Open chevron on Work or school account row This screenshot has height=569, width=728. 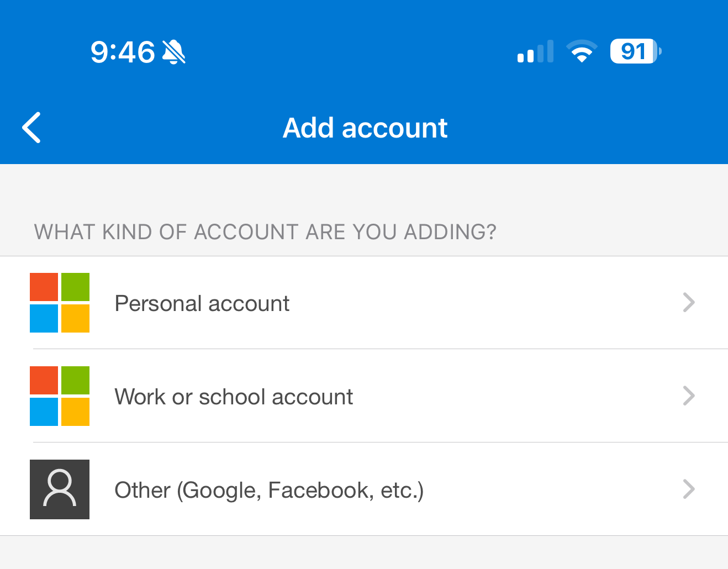click(x=689, y=396)
